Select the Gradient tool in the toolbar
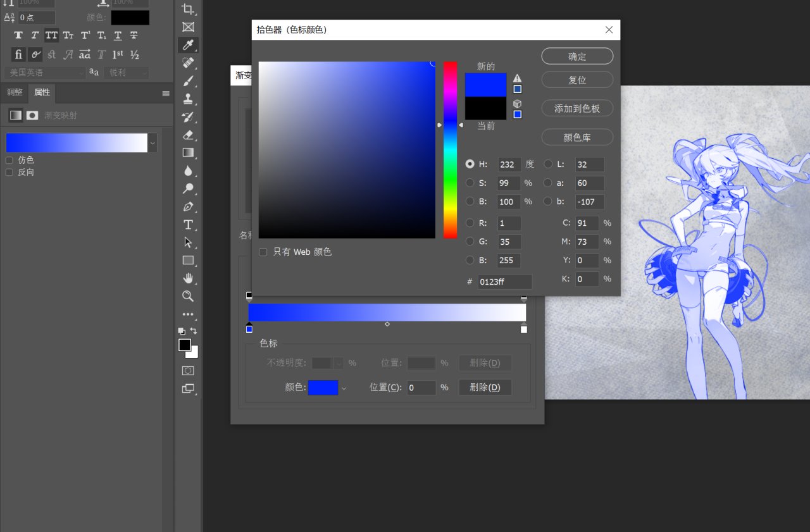The image size is (810, 532). point(188,152)
